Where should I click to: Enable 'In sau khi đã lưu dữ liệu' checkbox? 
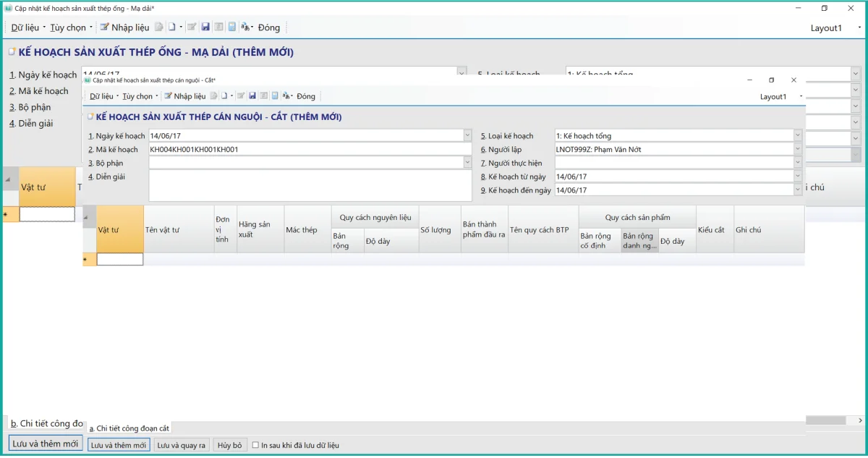click(x=255, y=446)
